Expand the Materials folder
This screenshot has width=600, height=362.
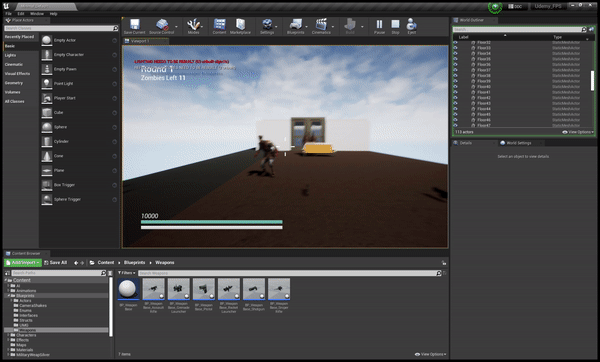(x=8, y=350)
